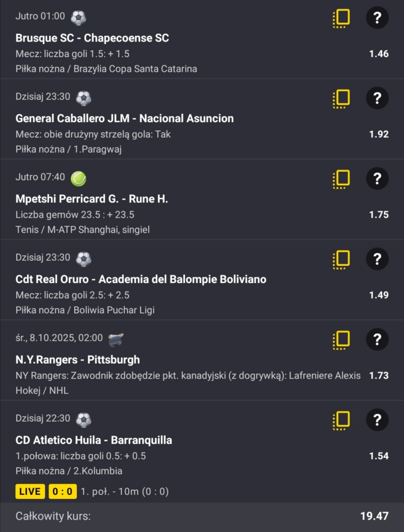
Task: Open N.Y.Rangers - Pittsburgh match title
Action: click(x=77, y=359)
